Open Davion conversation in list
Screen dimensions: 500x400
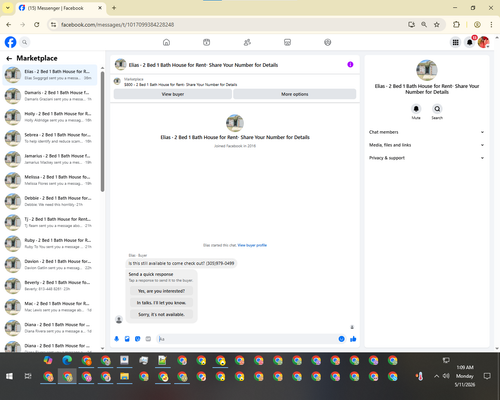50,264
